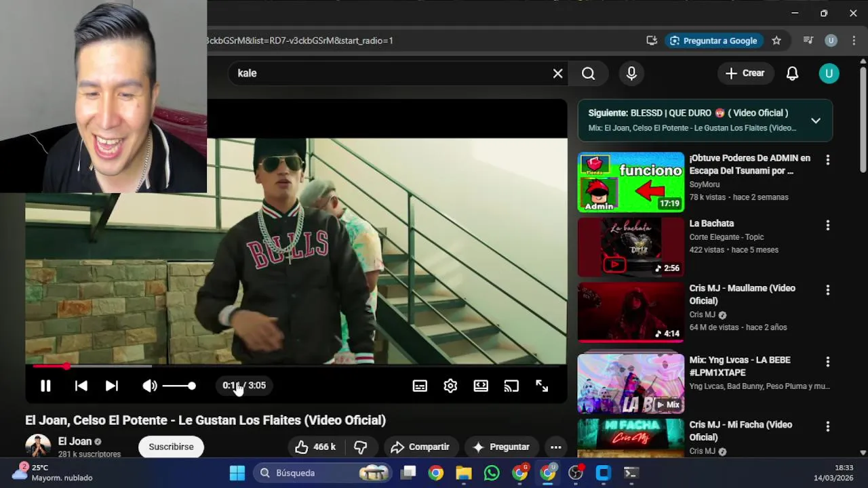Open the Chrome profile U avatar
The width and height of the screenshot is (868, 488).
[x=831, y=41]
